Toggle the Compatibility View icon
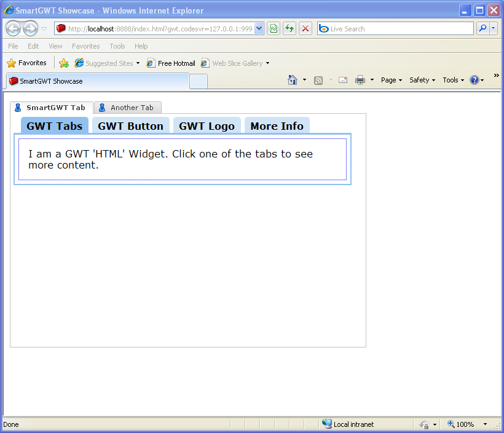The width and height of the screenshot is (504, 433). point(274,29)
